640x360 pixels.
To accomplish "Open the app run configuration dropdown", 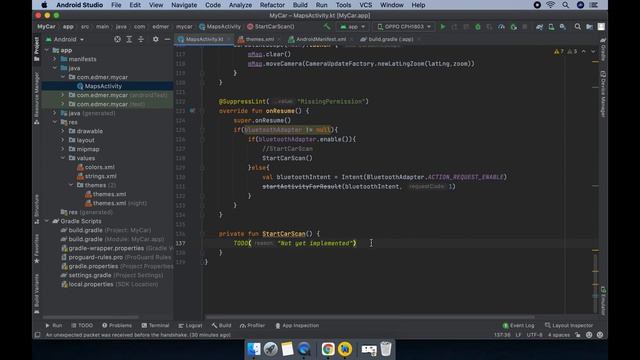I will [x=353, y=27].
